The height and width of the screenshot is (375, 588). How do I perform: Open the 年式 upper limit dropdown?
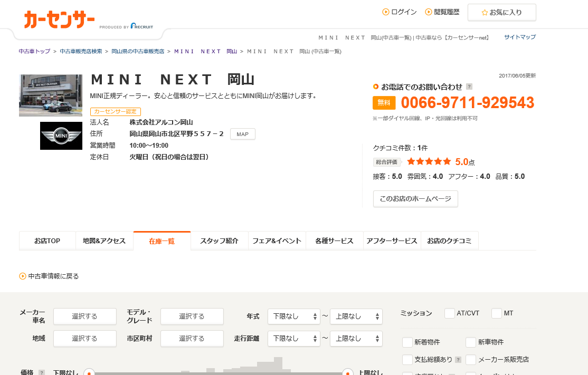(x=356, y=316)
